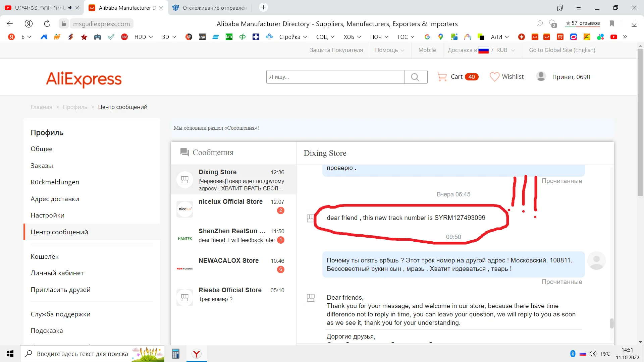The height and width of the screenshot is (362, 644).
Task: Expand the Помощь dropdown
Action: click(389, 50)
